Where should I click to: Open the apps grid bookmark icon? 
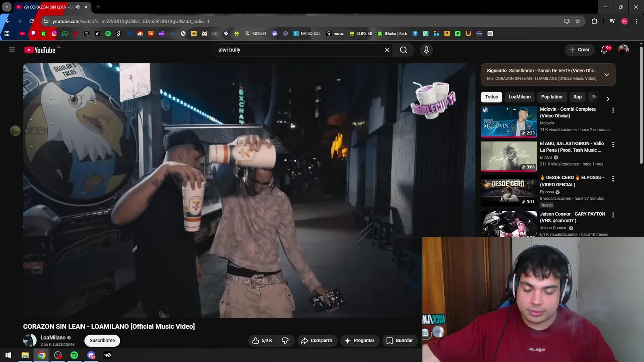[x=7, y=34]
